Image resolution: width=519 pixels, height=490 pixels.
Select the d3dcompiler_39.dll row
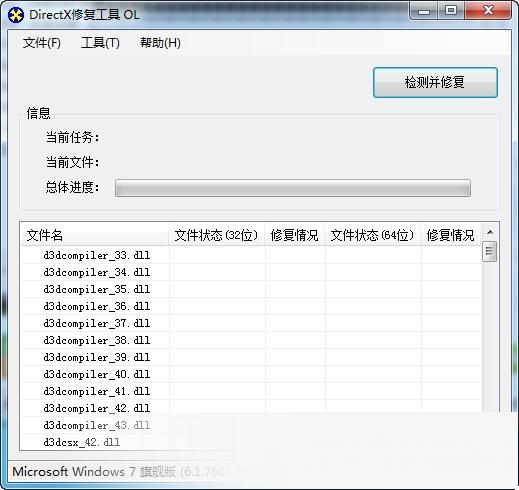(251, 357)
